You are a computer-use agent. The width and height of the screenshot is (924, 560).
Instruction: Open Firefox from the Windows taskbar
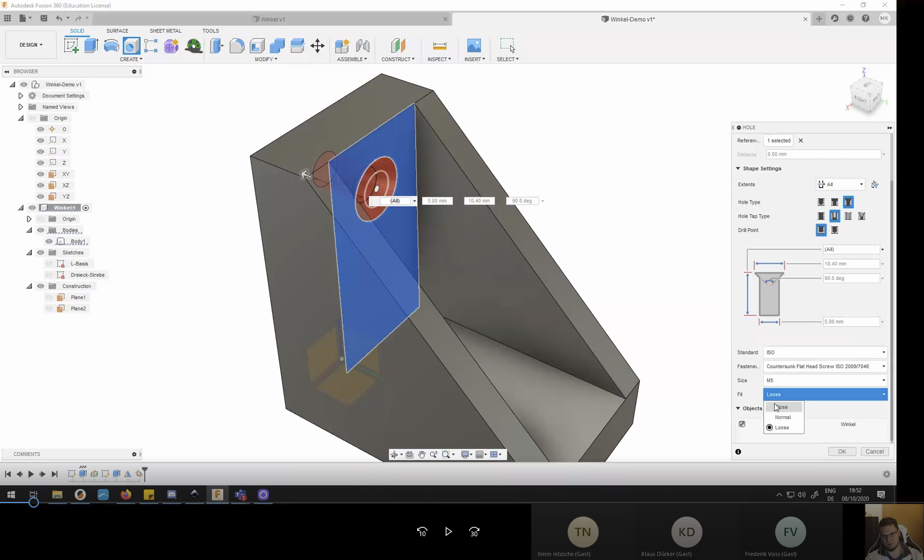(x=126, y=495)
